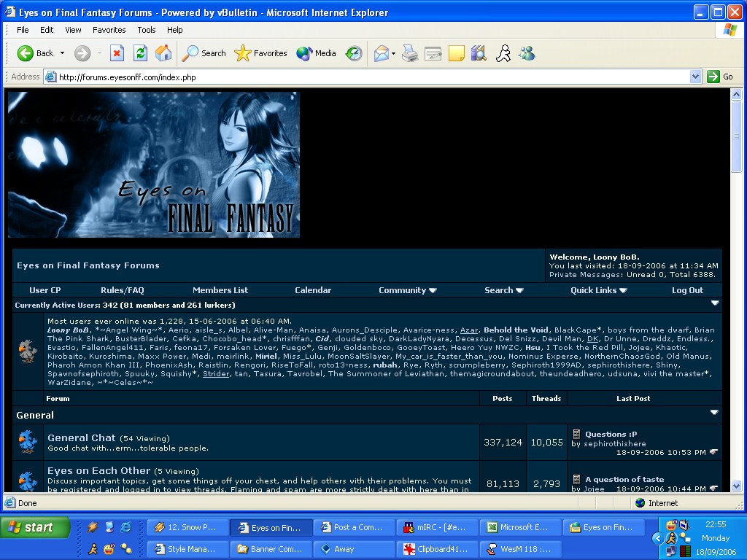The height and width of the screenshot is (560, 747).
Task: Click the AIM running man toolbar icon
Action: point(503,53)
